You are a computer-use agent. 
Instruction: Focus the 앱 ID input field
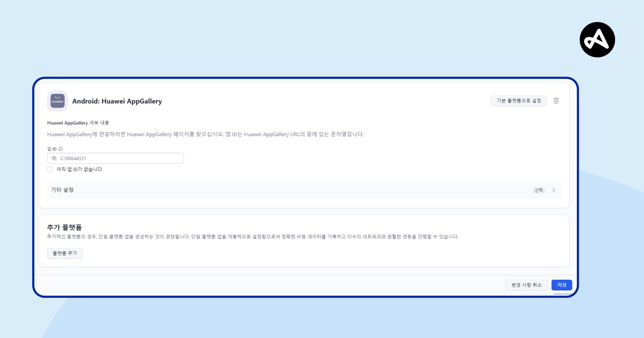(x=115, y=158)
